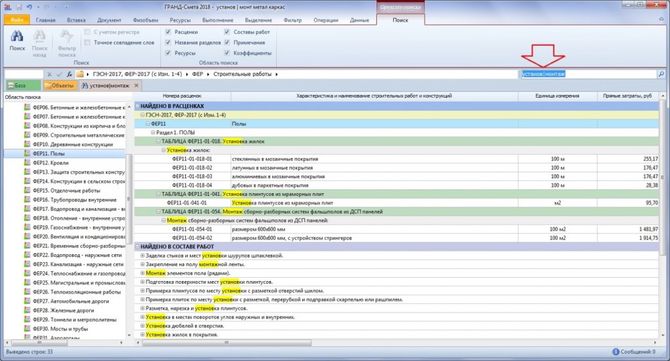Click the magnifier icon in the search box

click(661, 74)
